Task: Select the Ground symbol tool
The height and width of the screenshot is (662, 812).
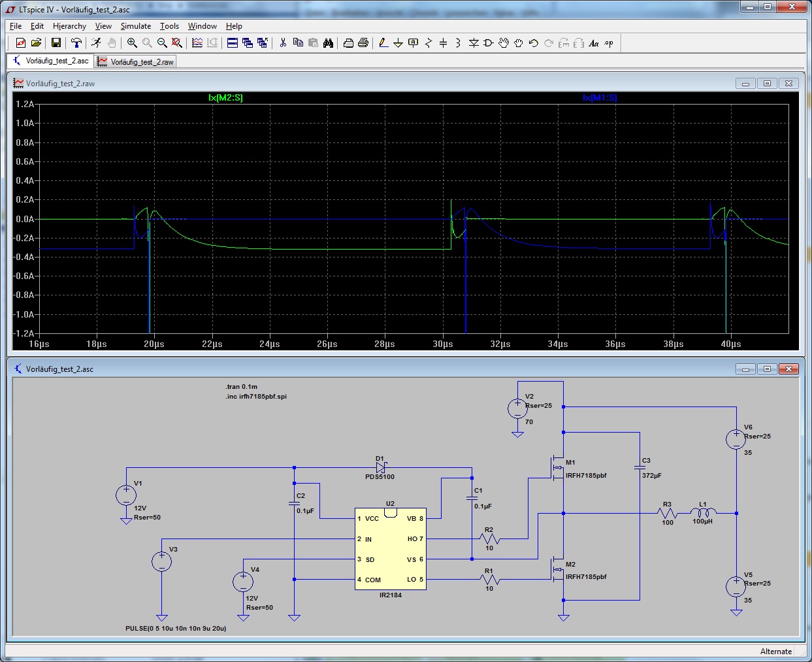Action: (398, 43)
